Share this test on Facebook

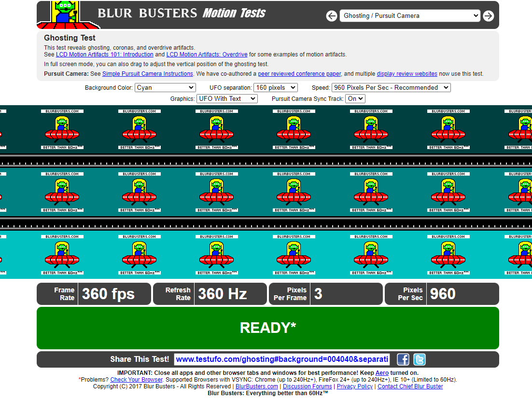click(x=403, y=359)
